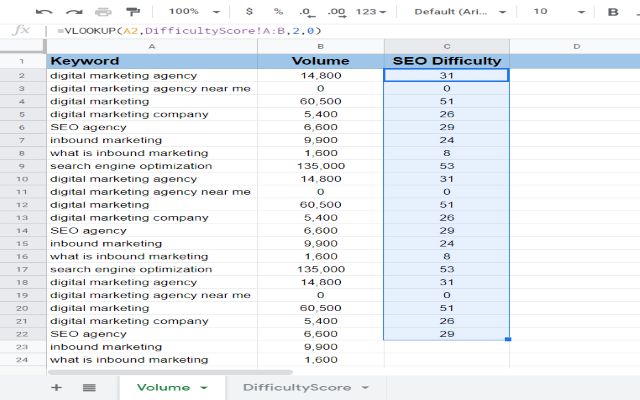This screenshot has width=640, height=400.
Task: Click the Print icon in toolbar
Action: click(x=103, y=12)
